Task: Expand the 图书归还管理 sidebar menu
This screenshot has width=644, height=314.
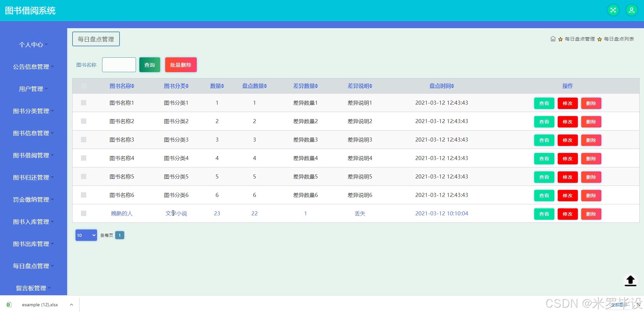Action: [34, 177]
